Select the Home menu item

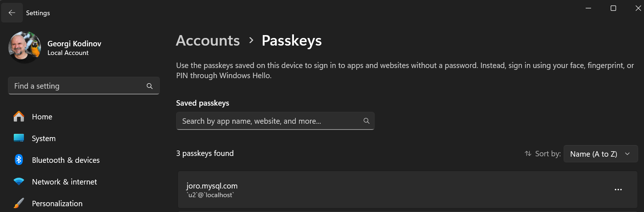(x=42, y=116)
